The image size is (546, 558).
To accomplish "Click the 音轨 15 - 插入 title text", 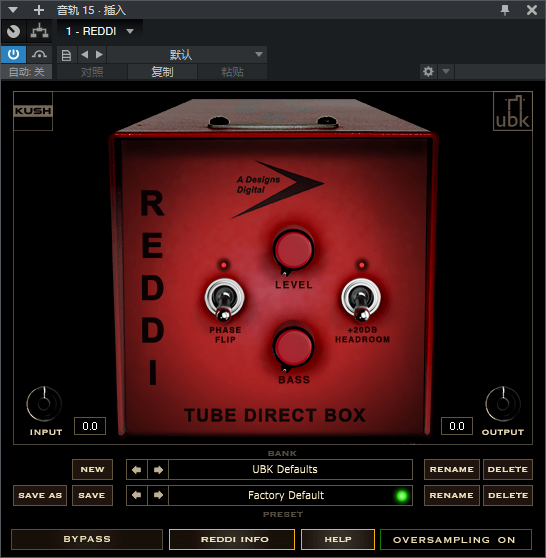I will tap(91, 10).
